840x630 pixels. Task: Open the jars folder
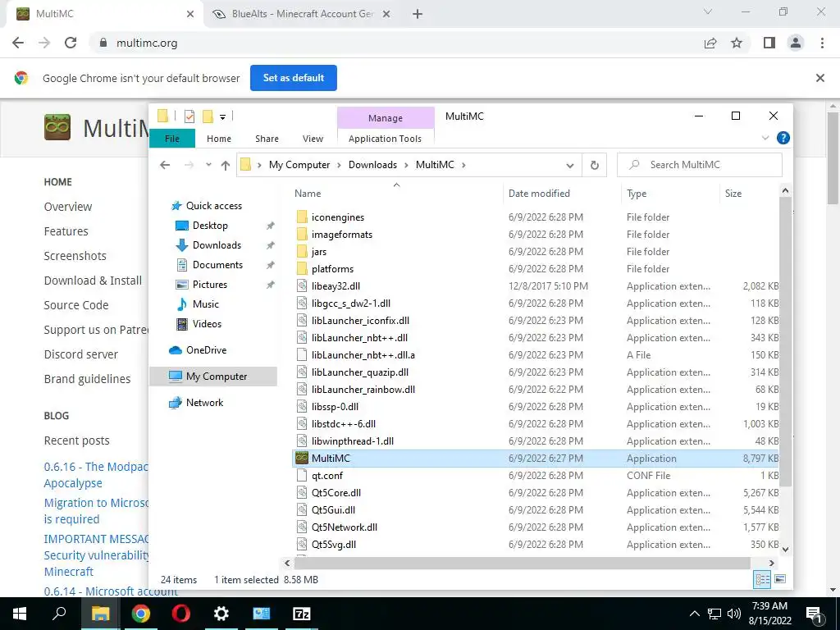(319, 251)
